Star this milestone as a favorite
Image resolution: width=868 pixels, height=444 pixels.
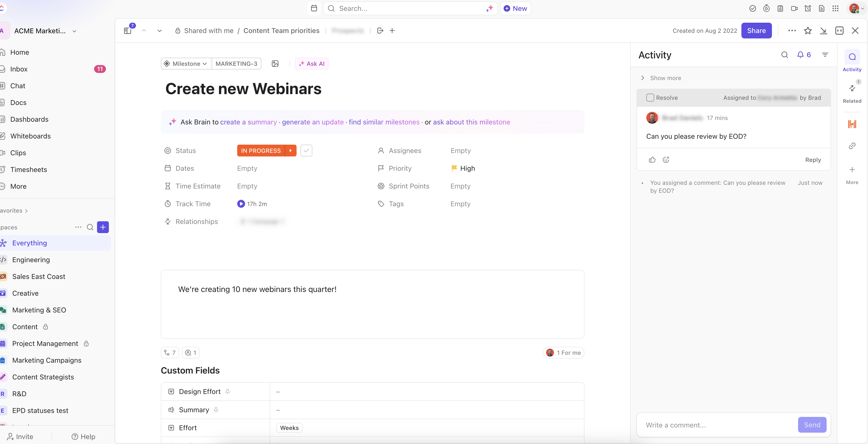808,31
